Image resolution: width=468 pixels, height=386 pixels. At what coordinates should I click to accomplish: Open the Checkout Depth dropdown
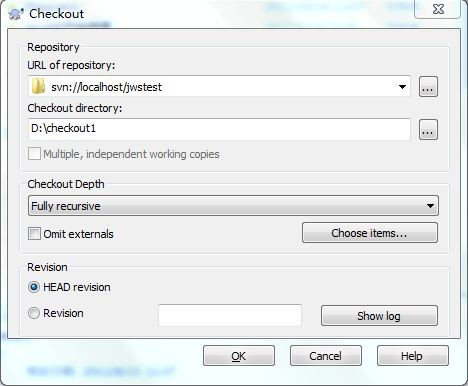[430, 206]
